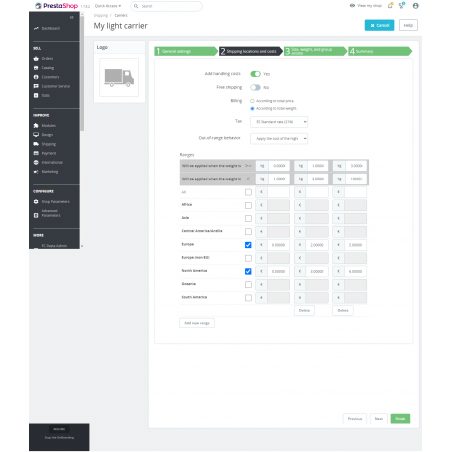Go to step 1 General settings tab

186,51
